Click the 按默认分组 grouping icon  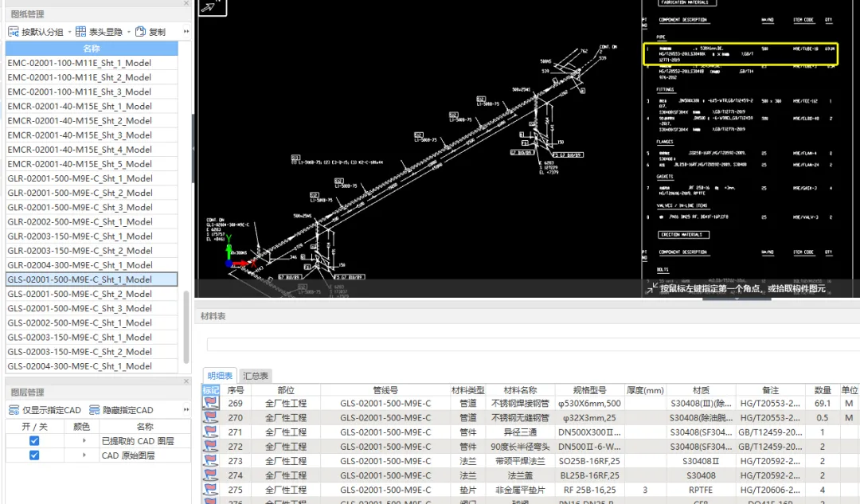(14, 32)
